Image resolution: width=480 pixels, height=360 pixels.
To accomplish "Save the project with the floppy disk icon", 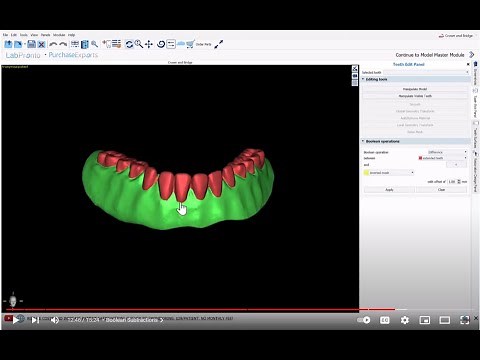I will tap(31, 44).
